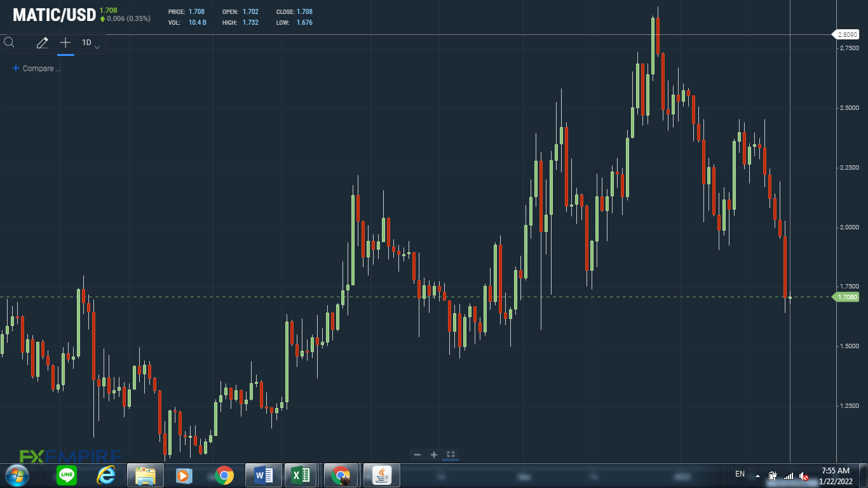868x488 pixels.
Task: Zoom out chart with minus button
Action: pos(417,454)
